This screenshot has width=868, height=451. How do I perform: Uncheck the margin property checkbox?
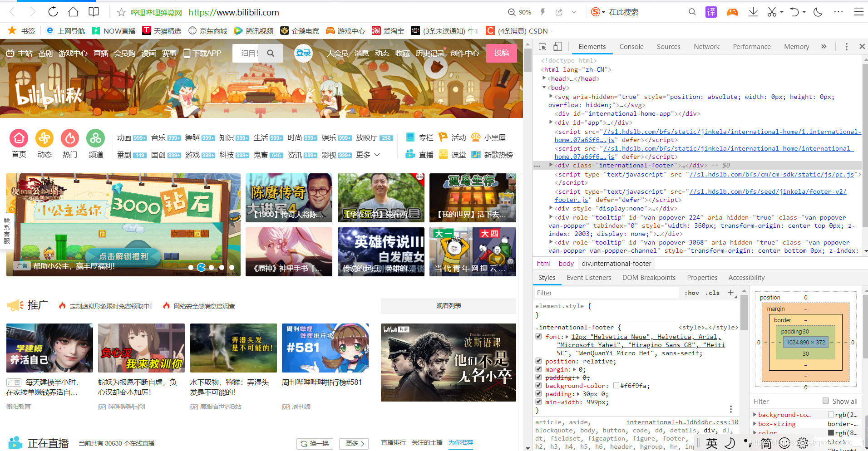(x=538, y=369)
